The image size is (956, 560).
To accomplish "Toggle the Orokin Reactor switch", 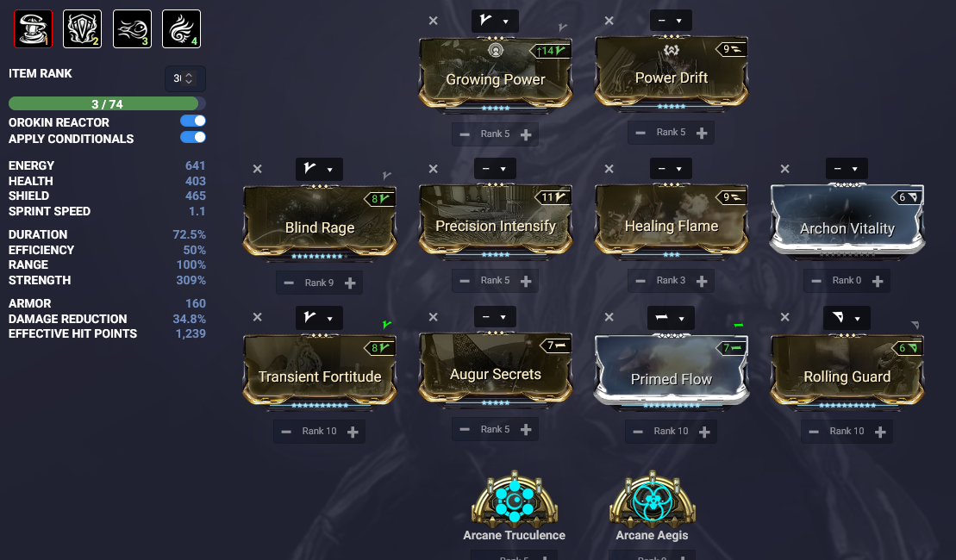I will (x=192, y=121).
